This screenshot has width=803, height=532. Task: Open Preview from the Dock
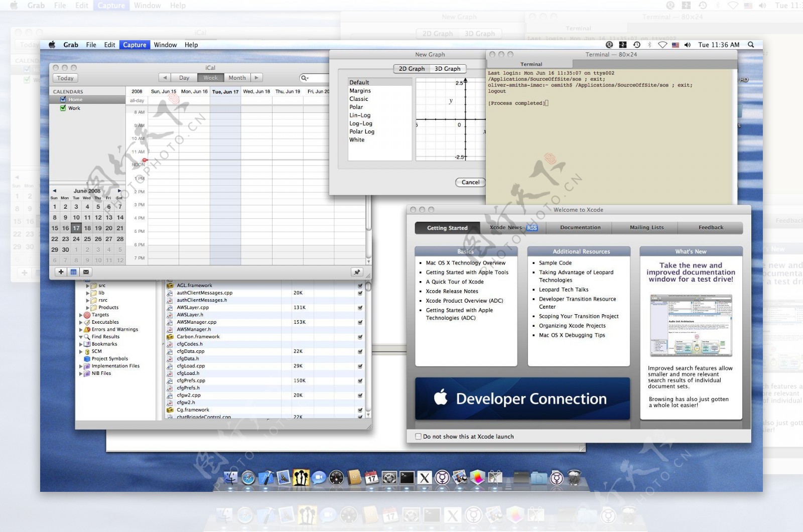pyautogui.click(x=460, y=477)
